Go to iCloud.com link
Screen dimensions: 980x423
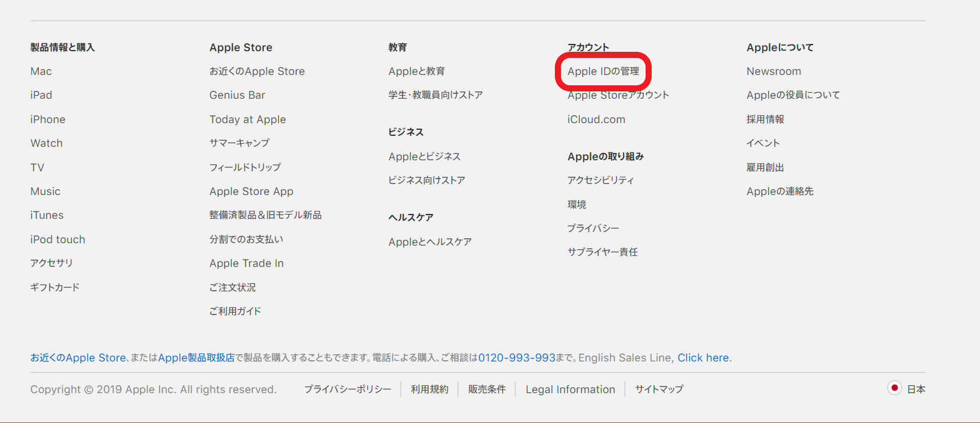596,119
